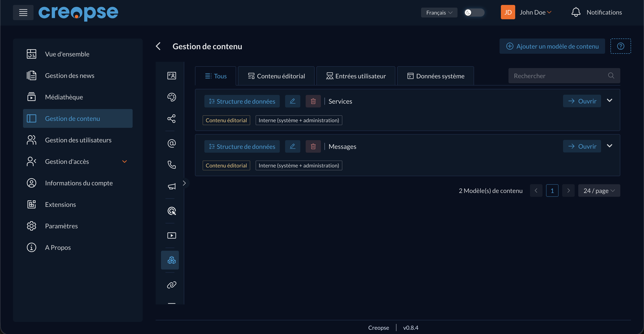The height and width of the screenshot is (334, 644).
Task: Open Paramètres settings
Action: (x=78, y=226)
